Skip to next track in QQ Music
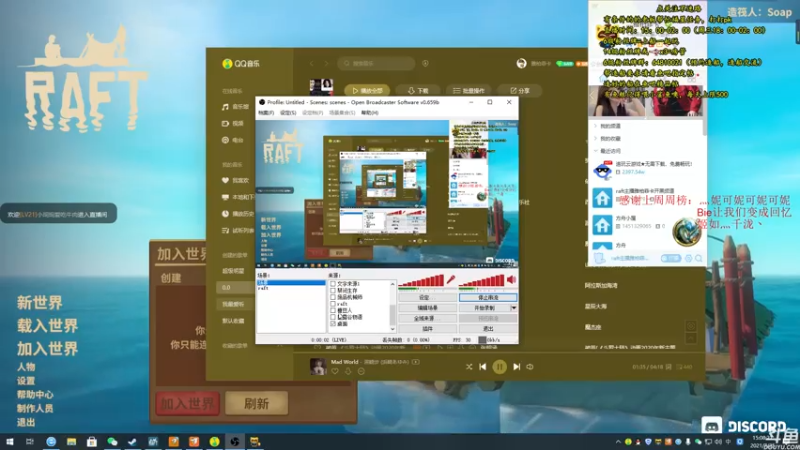This screenshot has width=800, height=450. 517,366
